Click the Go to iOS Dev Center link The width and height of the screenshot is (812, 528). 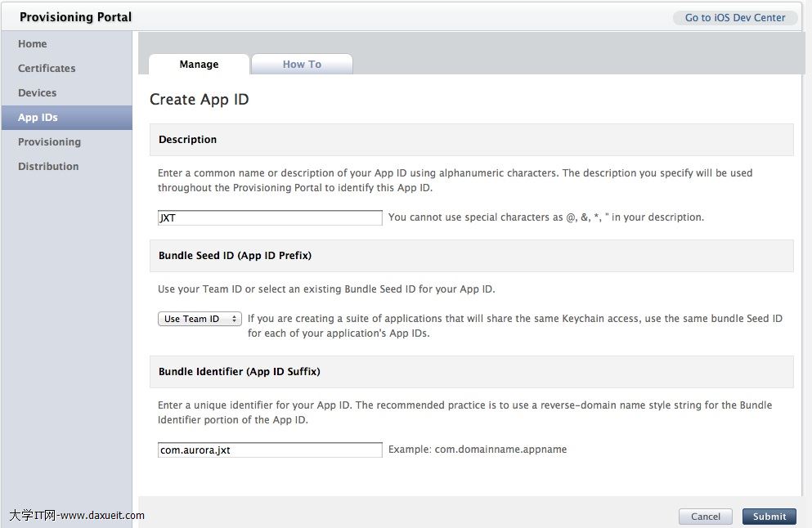pyautogui.click(x=734, y=17)
